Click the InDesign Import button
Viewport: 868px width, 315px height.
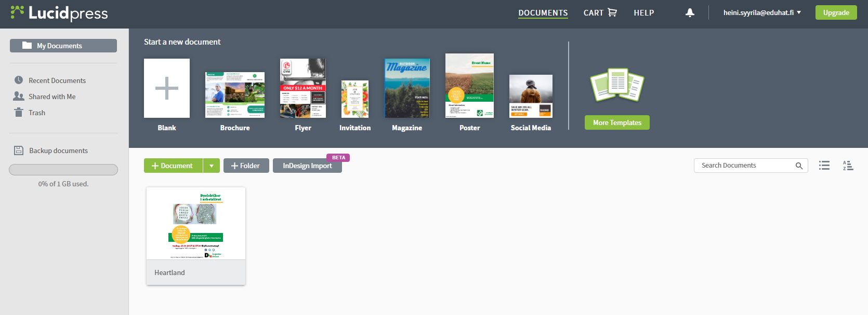pos(307,166)
